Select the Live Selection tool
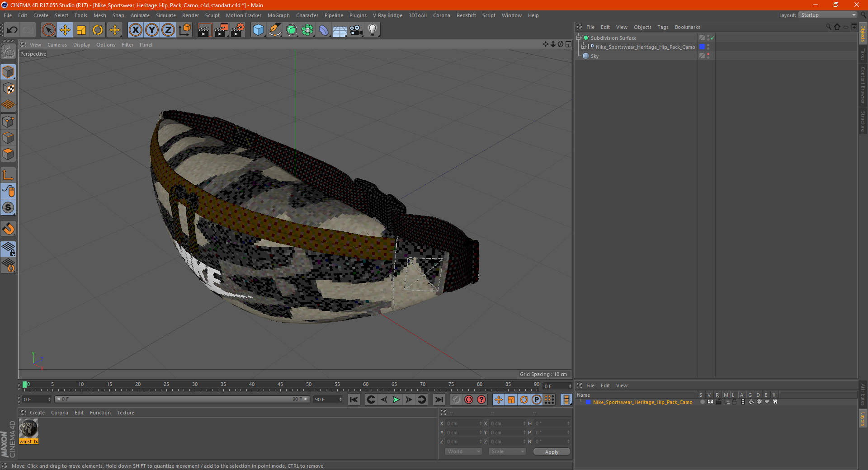Image resolution: width=868 pixels, height=470 pixels. click(x=49, y=30)
